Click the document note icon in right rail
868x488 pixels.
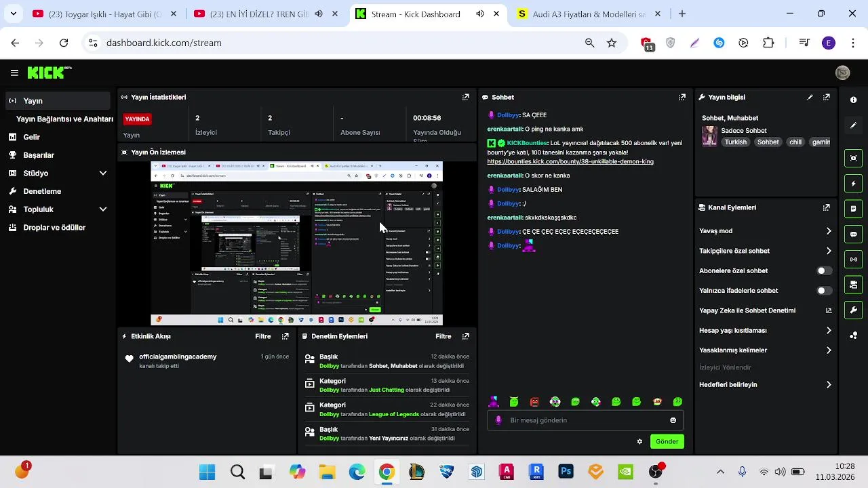853,209
